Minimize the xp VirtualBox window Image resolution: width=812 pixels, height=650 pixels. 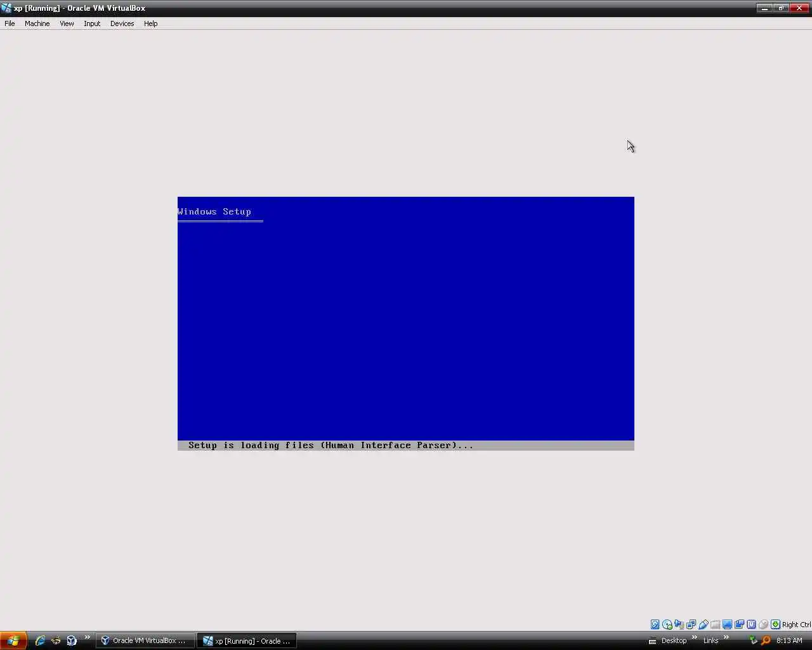tap(765, 8)
